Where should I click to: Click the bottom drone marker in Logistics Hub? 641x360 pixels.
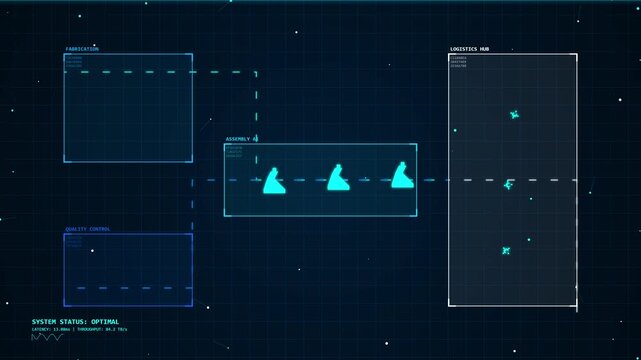pos(506,250)
